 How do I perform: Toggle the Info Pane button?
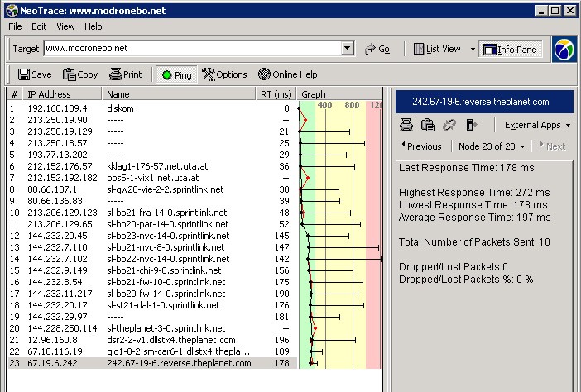510,50
